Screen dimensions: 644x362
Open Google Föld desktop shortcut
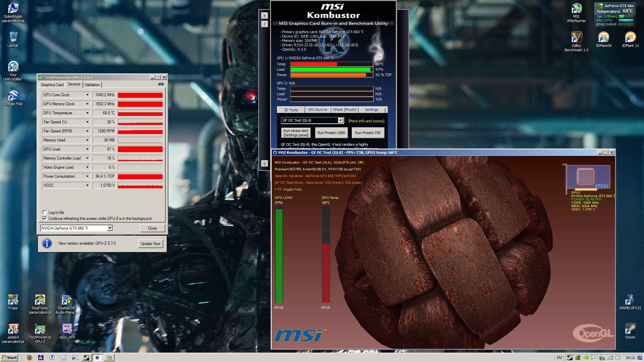[13, 98]
